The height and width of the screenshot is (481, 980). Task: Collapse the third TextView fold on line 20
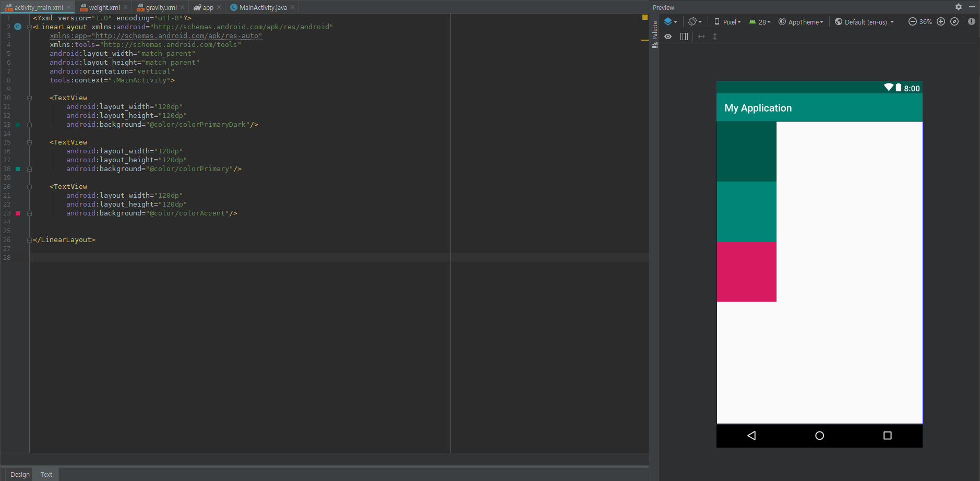point(29,187)
